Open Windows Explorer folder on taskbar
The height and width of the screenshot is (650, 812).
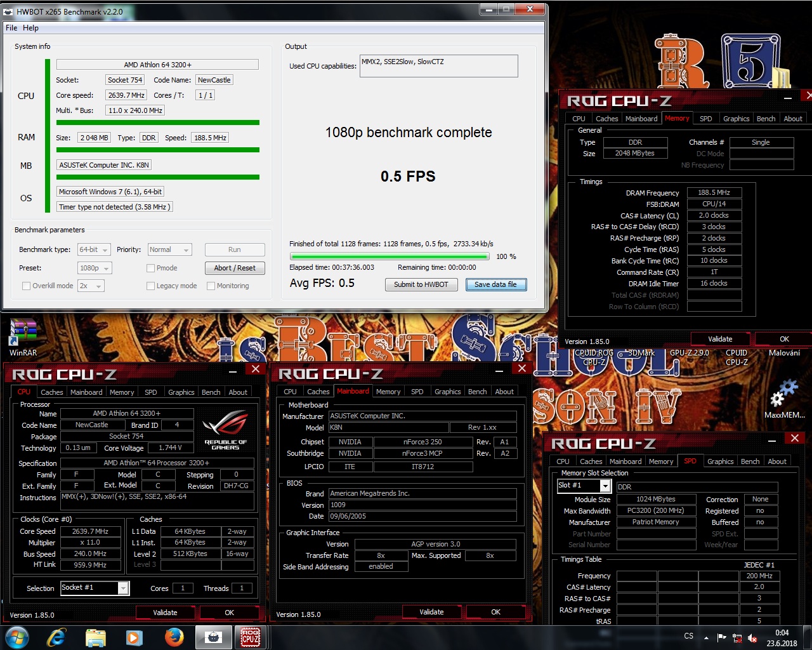coord(95,637)
